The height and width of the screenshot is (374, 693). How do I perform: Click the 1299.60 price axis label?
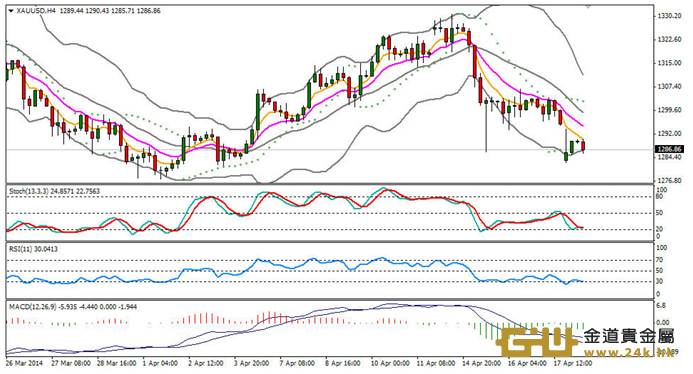(x=669, y=110)
